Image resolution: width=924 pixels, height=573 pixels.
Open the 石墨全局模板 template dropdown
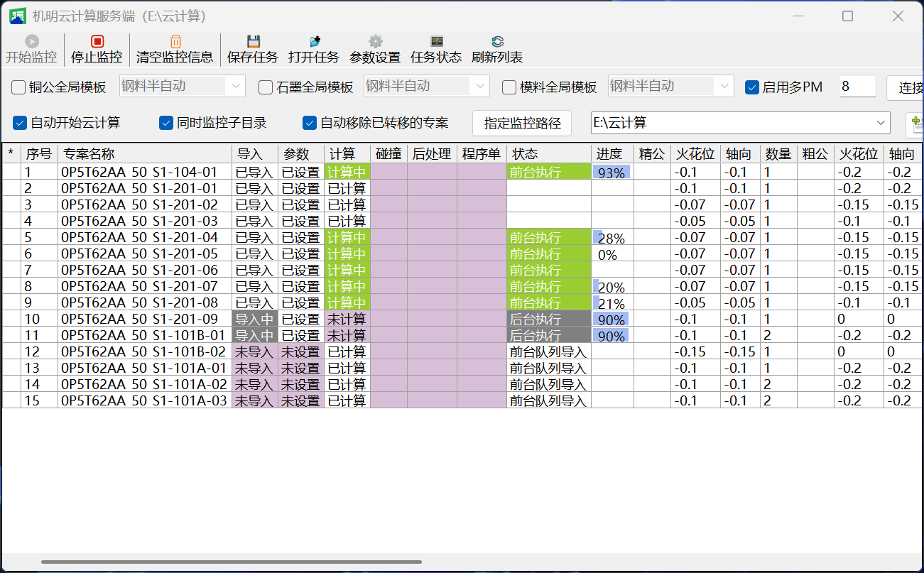(x=481, y=87)
